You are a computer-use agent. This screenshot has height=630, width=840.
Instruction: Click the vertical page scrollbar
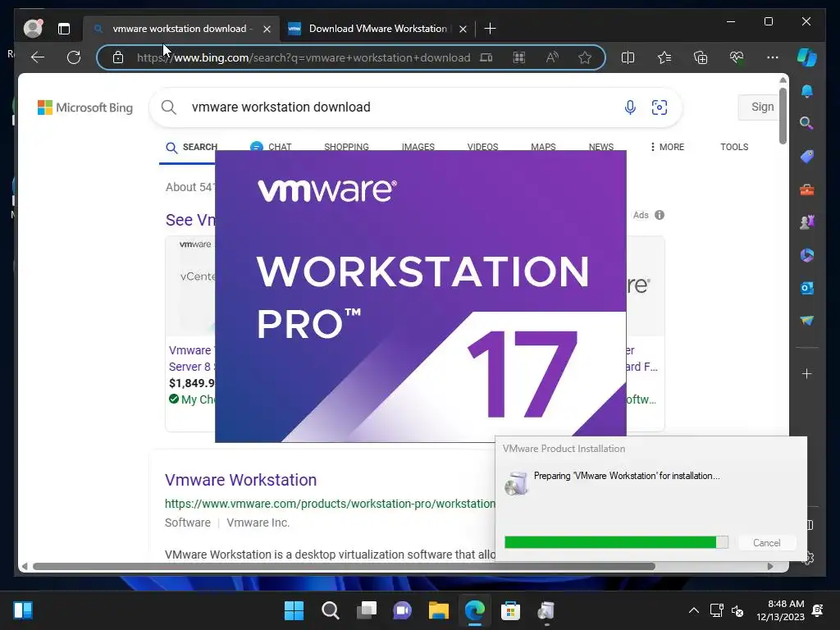pos(783,116)
